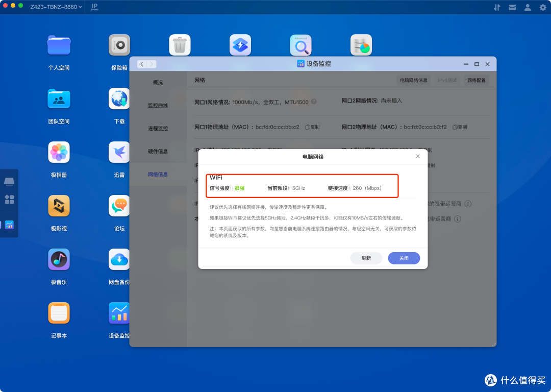The height and width of the screenshot is (392, 551).
Task: Open the 论坛 forum icon
Action: (119, 206)
